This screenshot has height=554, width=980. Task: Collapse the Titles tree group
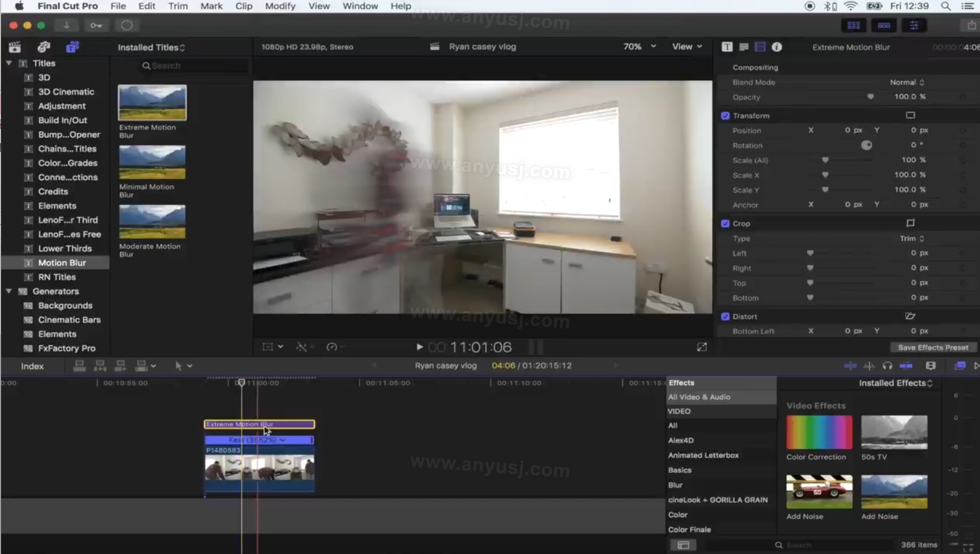click(9, 63)
